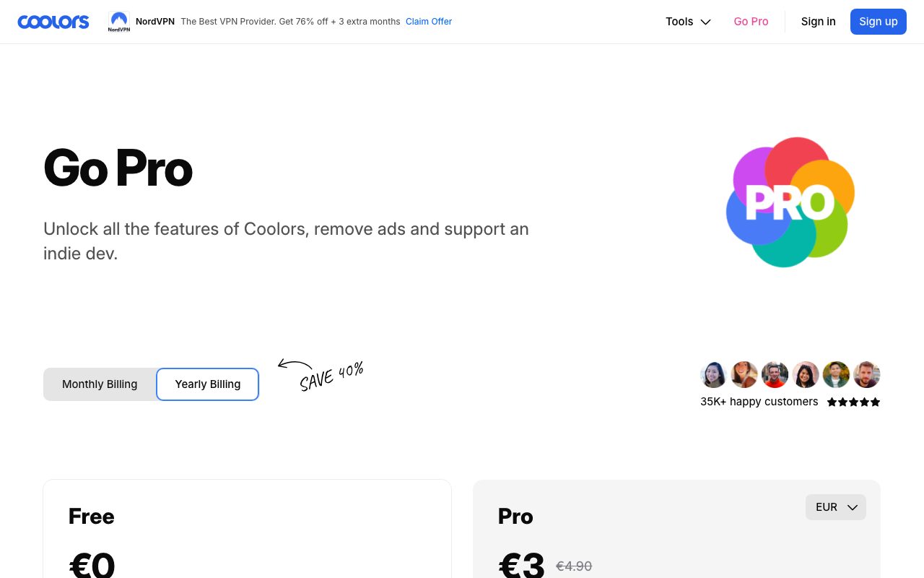This screenshot has width=924, height=578.
Task: Click the NordVPN ad icon
Action: click(119, 22)
